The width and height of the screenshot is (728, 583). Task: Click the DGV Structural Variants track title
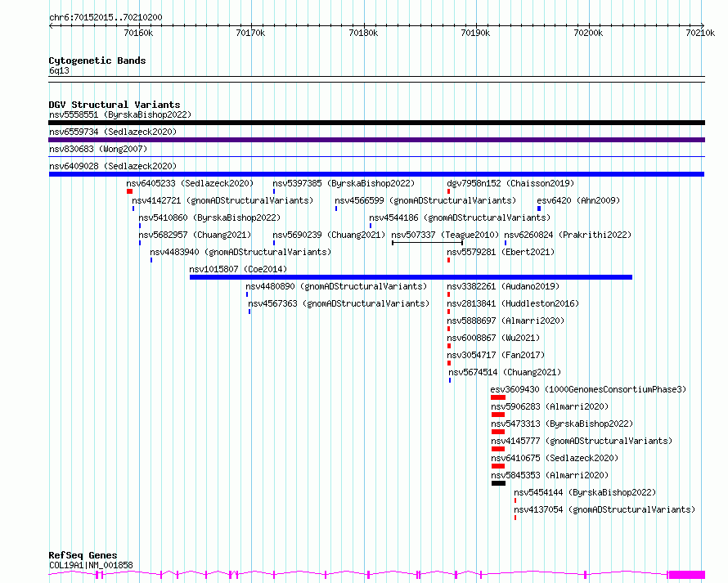point(115,105)
